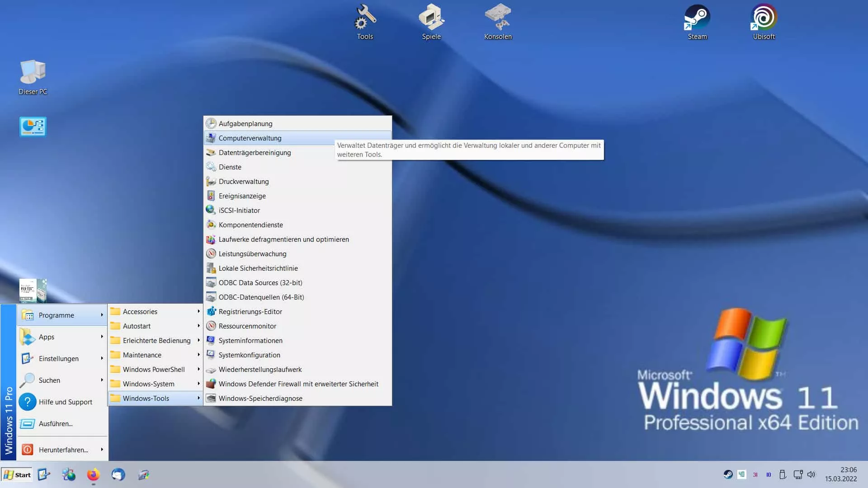Launch the Steam desktop shortcut

point(697,22)
